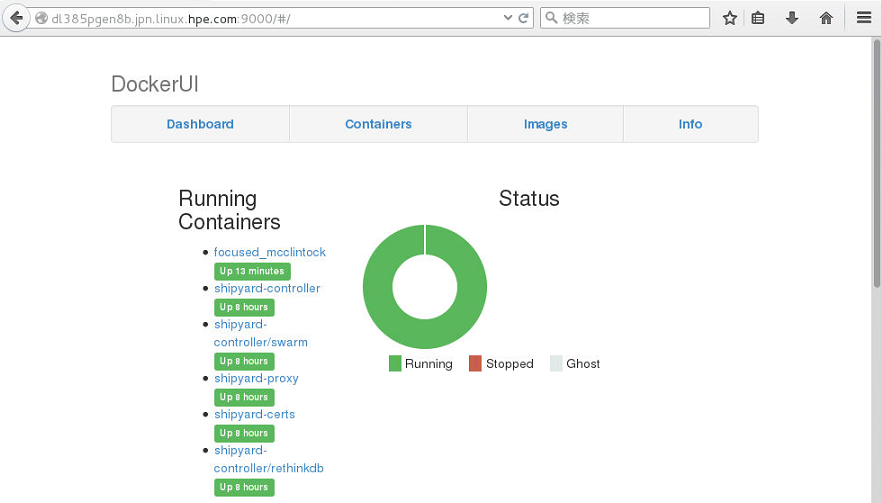This screenshot has height=503, width=881.
Task: Click the 'Stopped' legend label
Action: [510, 364]
